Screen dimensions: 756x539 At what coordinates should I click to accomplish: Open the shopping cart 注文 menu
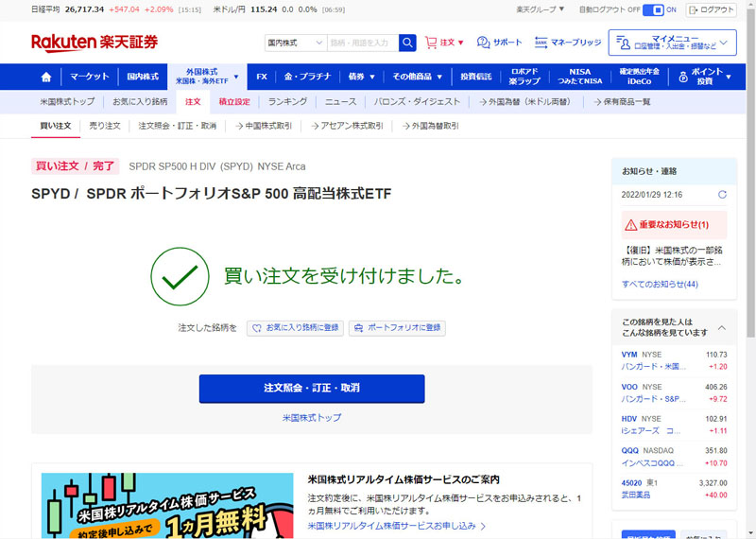[444, 43]
